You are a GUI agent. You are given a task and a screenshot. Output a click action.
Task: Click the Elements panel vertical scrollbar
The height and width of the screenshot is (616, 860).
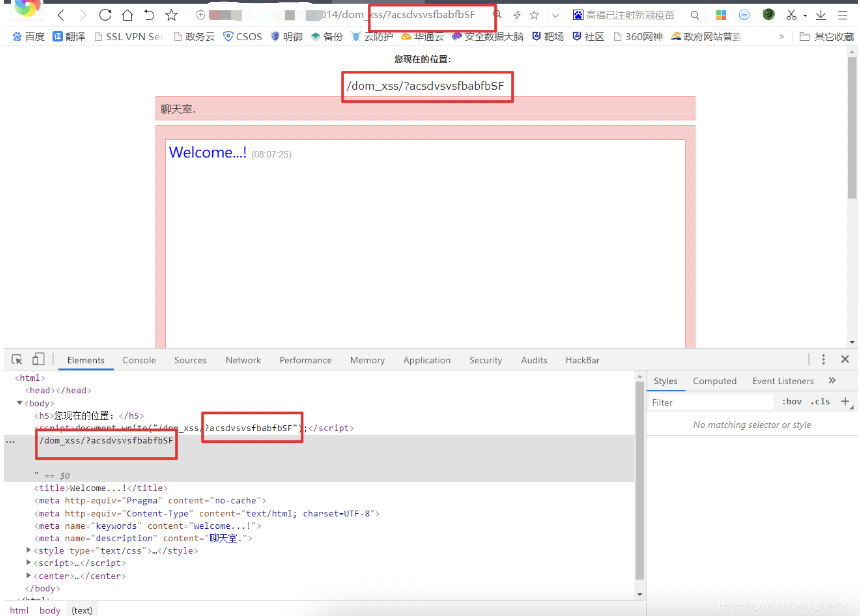click(640, 481)
